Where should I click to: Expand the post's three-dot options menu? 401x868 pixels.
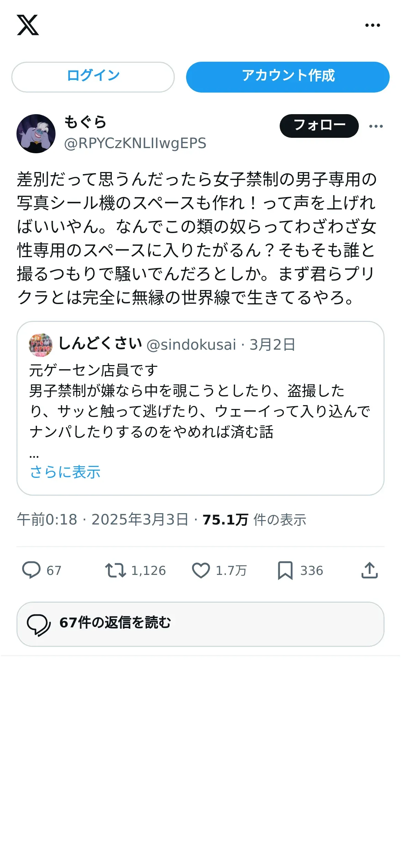[x=376, y=126]
